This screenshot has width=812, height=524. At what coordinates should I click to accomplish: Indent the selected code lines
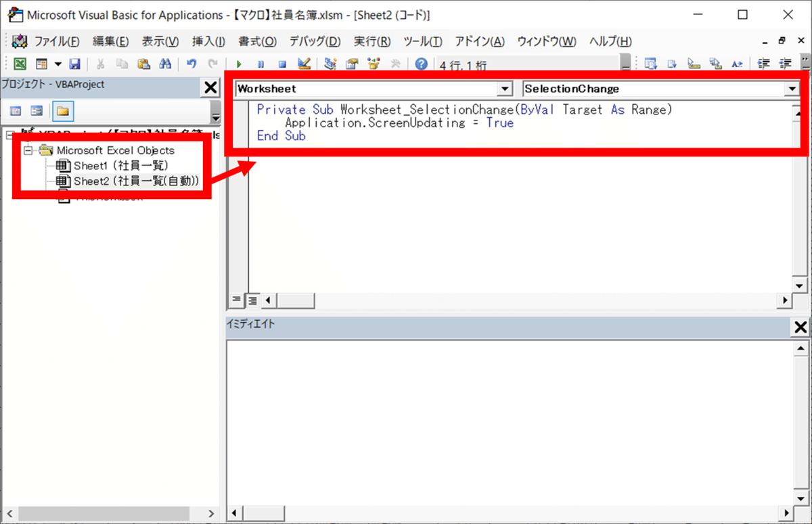click(x=764, y=64)
